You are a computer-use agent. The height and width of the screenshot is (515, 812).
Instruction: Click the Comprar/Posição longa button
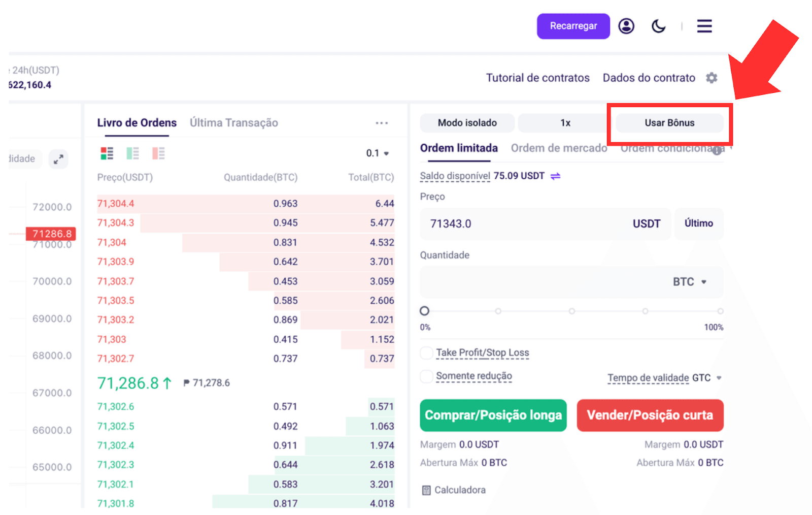(x=493, y=415)
